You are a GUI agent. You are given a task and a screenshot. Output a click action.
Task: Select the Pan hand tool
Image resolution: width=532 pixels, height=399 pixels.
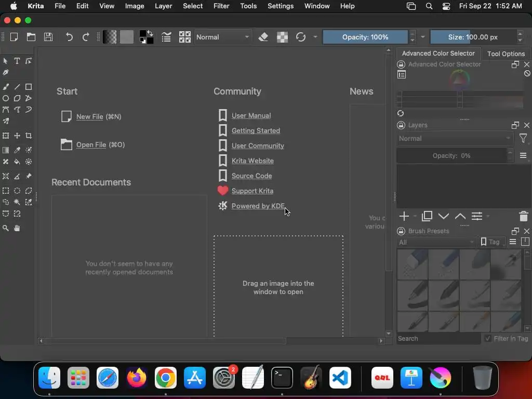coord(17,229)
